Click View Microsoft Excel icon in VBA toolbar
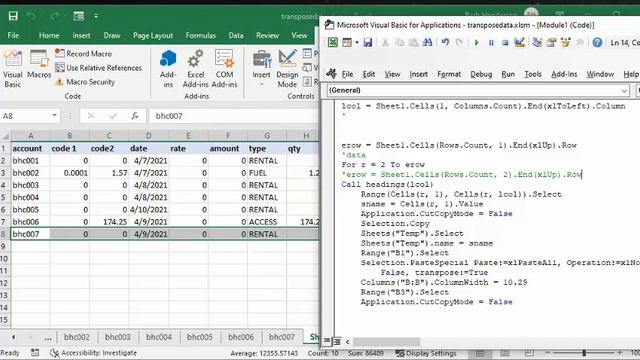Screen dimensions: 640x360 pyautogui.click(x=333, y=42)
